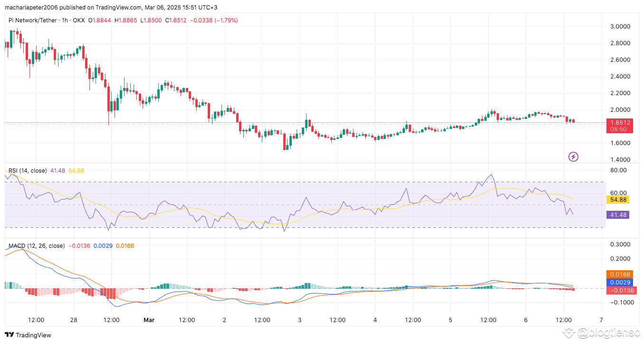This screenshot has height=343, width=644.
Task: Click the orange MACD signal tag 0.0166
Action: click(x=620, y=274)
